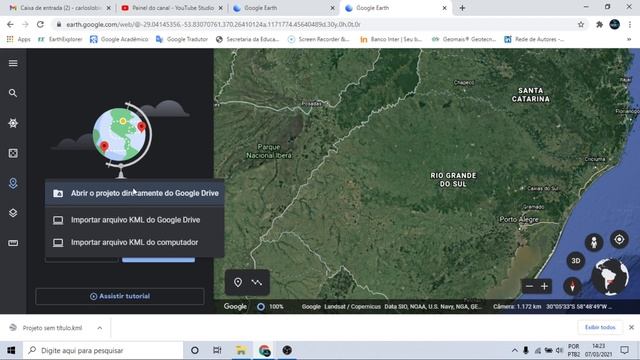The image size is (640, 360).
Task: Open Google Tradutor bookmark
Action: pyautogui.click(x=182, y=39)
